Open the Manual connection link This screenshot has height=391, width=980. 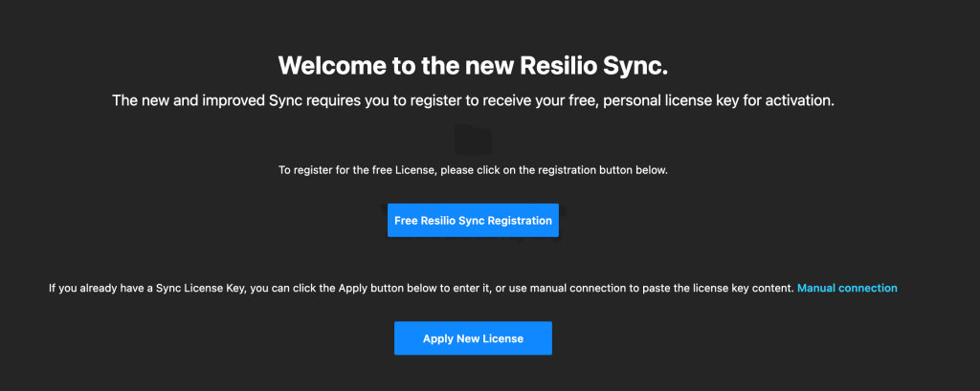click(847, 288)
